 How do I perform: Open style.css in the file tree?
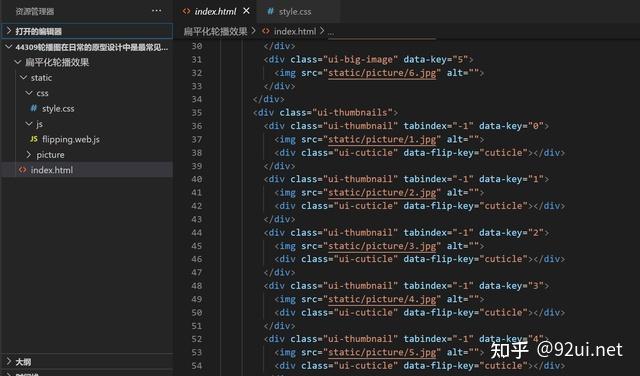(x=58, y=109)
